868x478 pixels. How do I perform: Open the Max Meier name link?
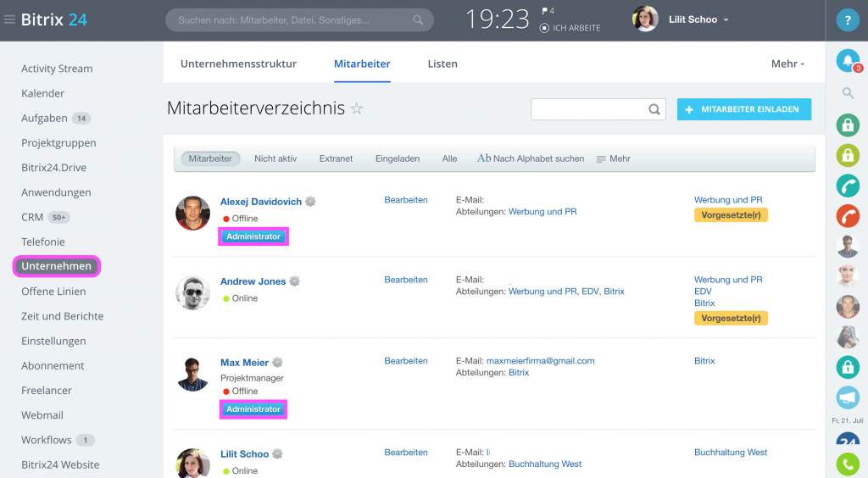click(244, 363)
